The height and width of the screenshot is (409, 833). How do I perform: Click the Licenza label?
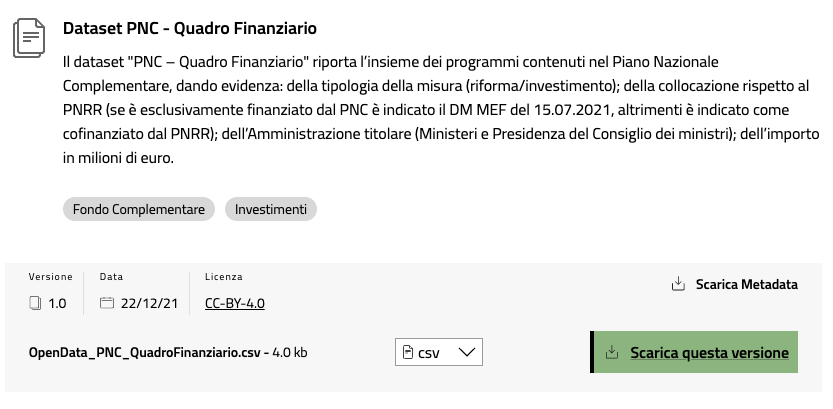(x=224, y=277)
